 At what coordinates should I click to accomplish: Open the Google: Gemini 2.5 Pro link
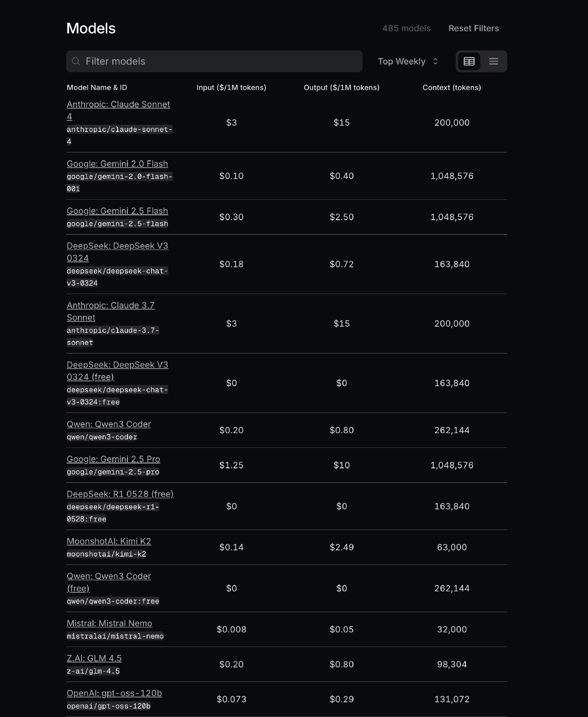click(114, 459)
